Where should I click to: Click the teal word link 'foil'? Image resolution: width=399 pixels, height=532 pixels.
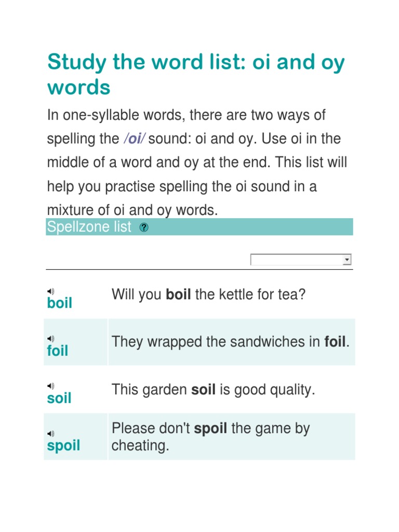pos(58,351)
